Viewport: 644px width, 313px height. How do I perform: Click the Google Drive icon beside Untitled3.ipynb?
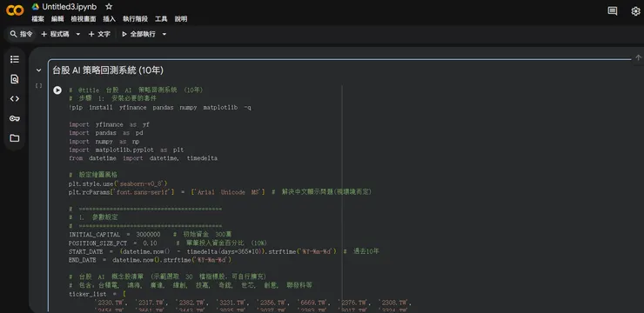coord(36,7)
